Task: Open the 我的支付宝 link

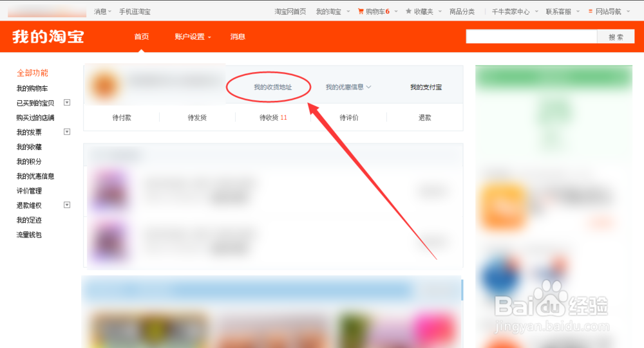Action: 426,87
